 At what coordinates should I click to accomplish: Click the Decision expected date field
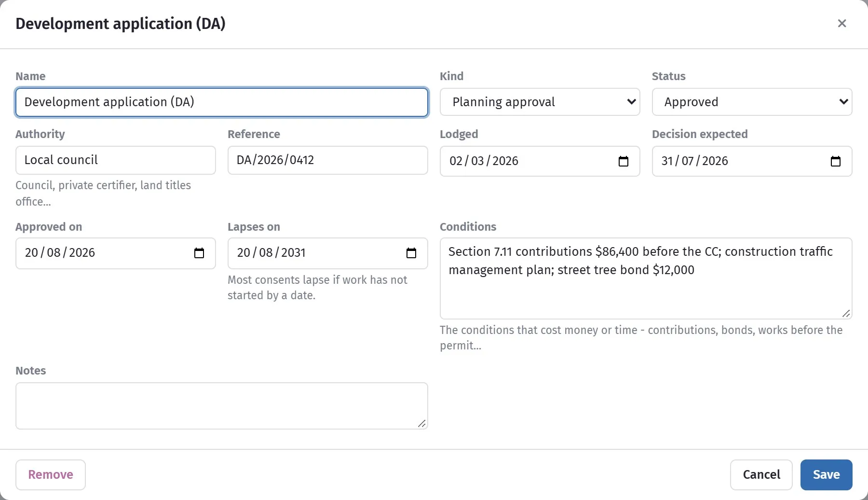752,161
